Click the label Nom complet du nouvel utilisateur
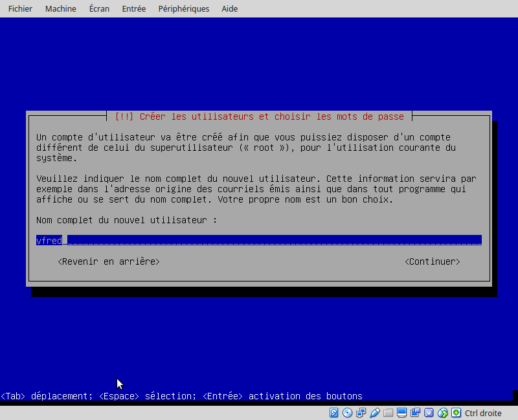 tap(126, 220)
